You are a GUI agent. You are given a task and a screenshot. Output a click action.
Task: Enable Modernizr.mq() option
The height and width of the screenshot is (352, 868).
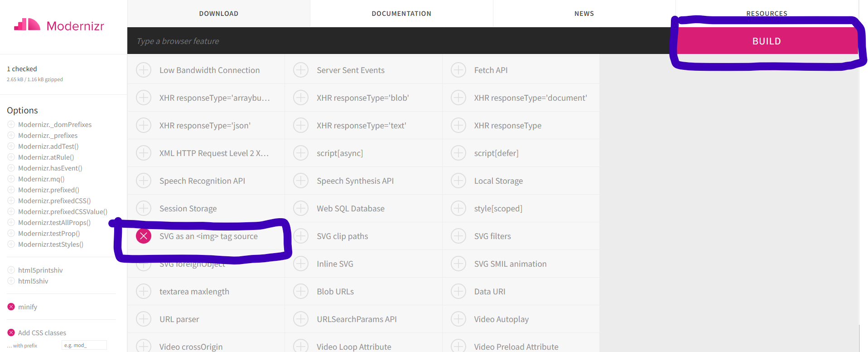pos(11,179)
